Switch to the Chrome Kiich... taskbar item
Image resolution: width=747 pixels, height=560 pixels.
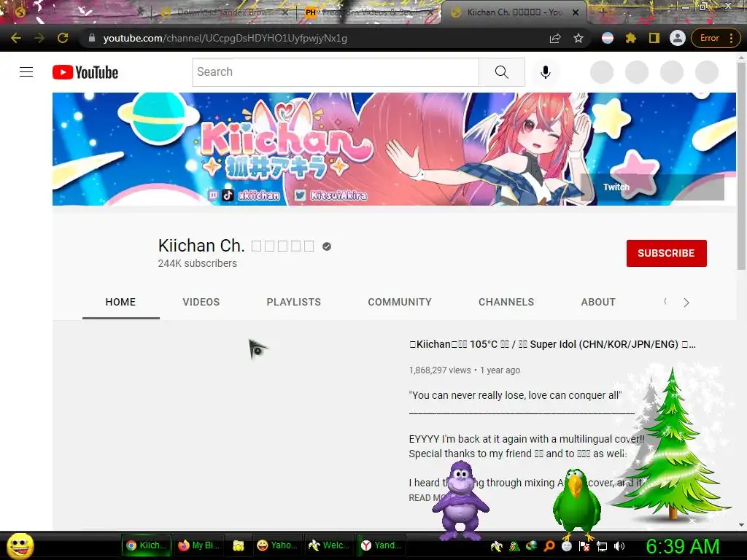(x=146, y=545)
